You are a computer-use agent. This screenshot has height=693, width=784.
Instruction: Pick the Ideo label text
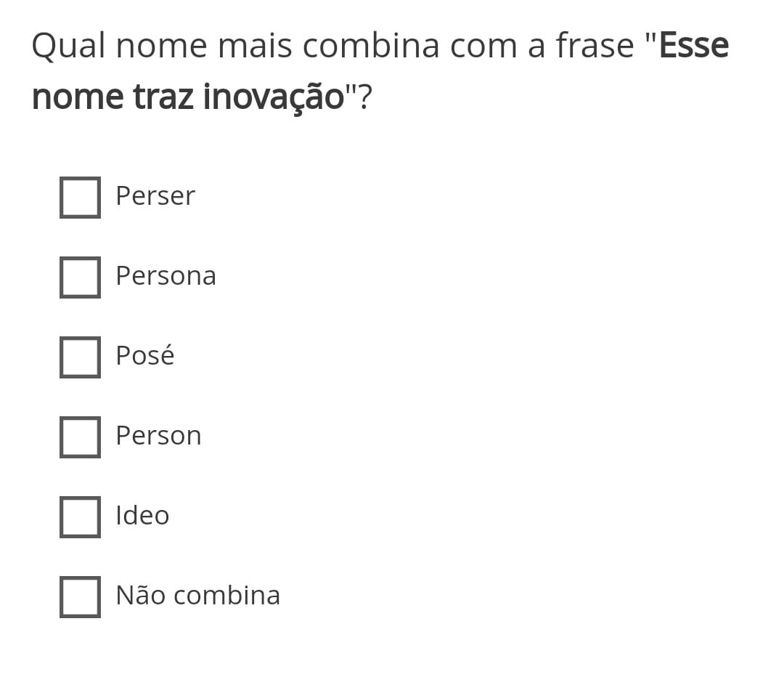[x=142, y=515]
